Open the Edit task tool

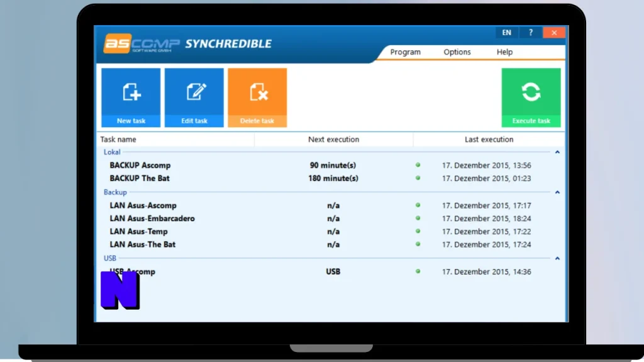click(x=194, y=97)
